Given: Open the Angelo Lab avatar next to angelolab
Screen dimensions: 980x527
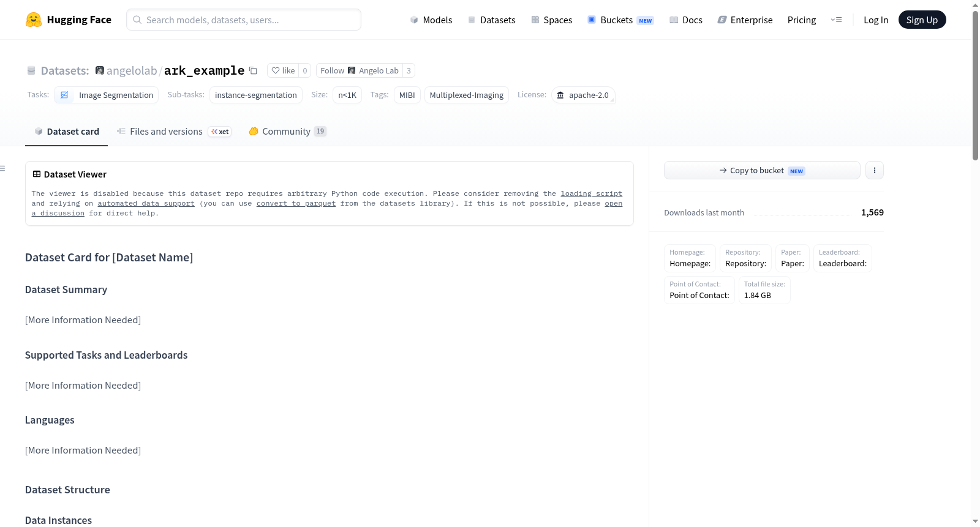Looking at the screenshot, I should click(x=100, y=70).
